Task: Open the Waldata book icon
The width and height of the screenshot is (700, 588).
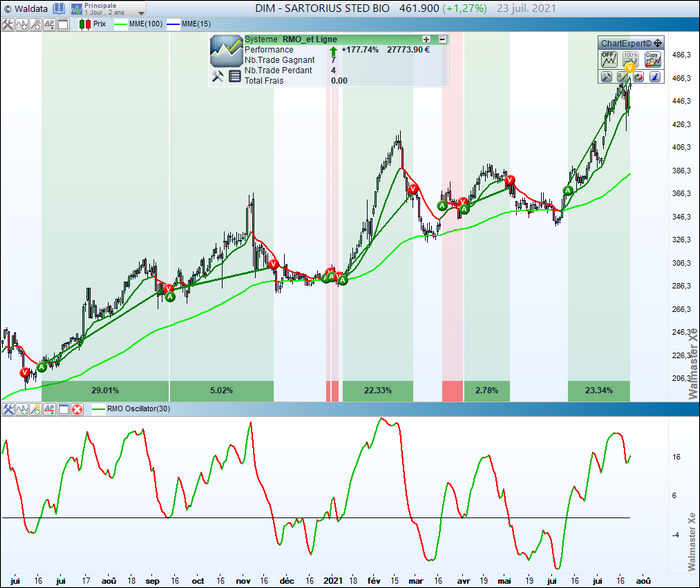Action: (x=58, y=8)
